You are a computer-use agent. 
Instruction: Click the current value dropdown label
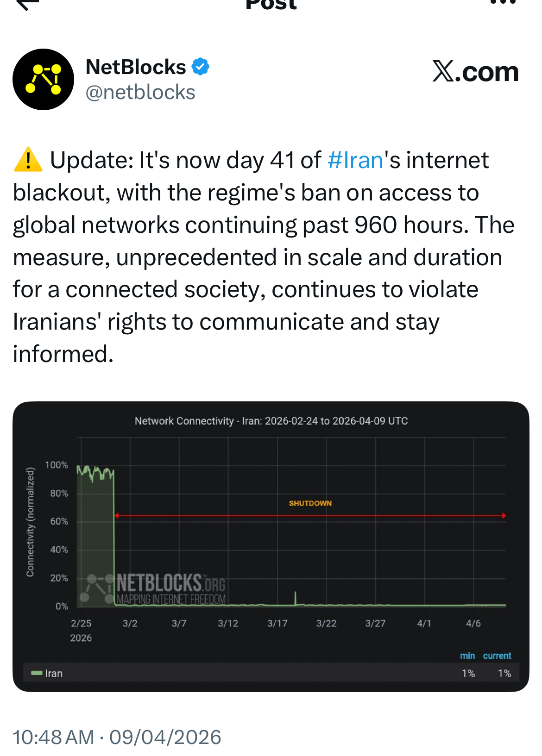[497, 656]
